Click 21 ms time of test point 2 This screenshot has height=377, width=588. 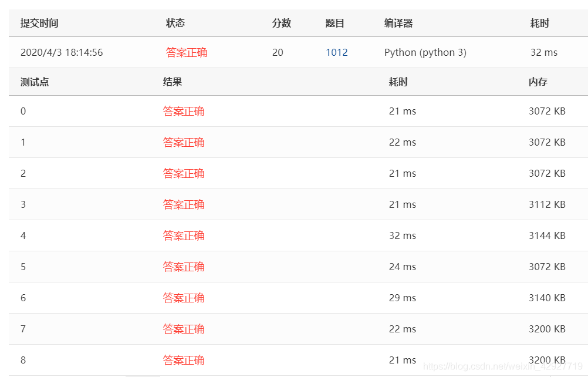403,173
